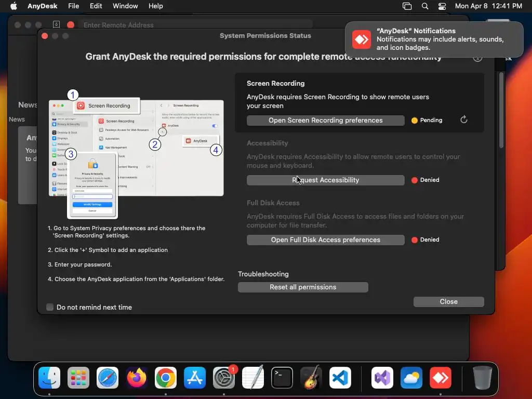Open the Edit menu
The height and width of the screenshot is (399, 532).
(x=96, y=6)
